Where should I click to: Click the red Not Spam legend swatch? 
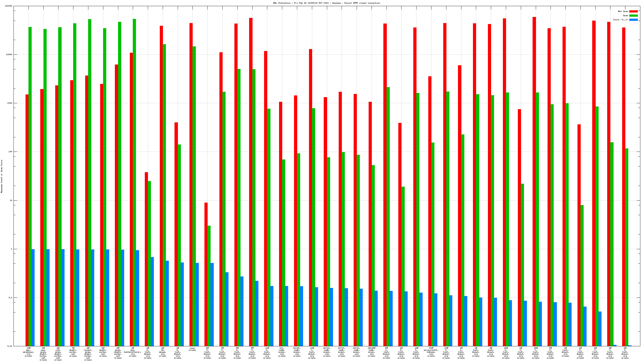[x=633, y=11]
